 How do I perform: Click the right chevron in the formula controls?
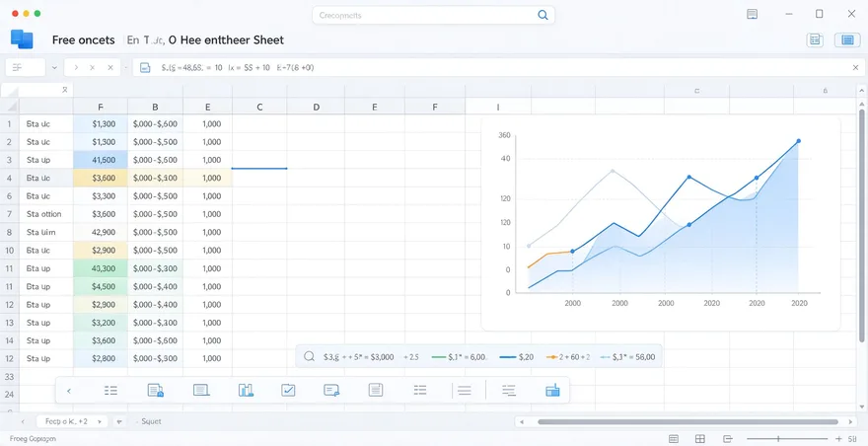click(76, 68)
